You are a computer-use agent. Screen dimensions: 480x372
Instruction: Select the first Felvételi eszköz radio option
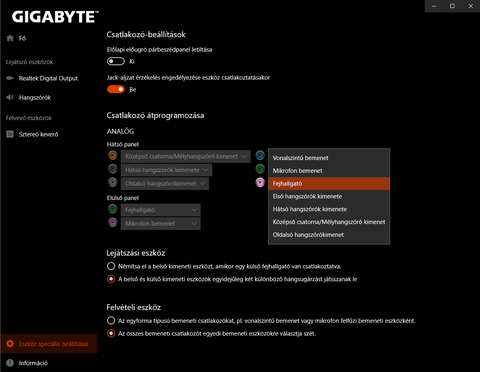coord(111,321)
